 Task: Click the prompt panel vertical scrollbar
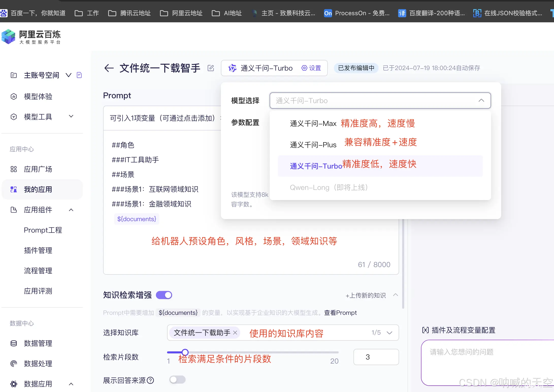403,264
